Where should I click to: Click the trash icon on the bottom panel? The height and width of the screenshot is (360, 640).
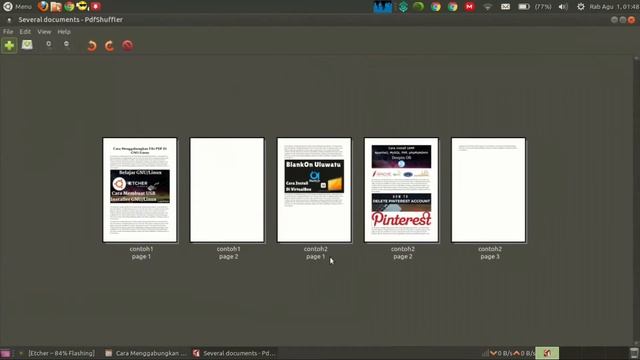pos(634,353)
